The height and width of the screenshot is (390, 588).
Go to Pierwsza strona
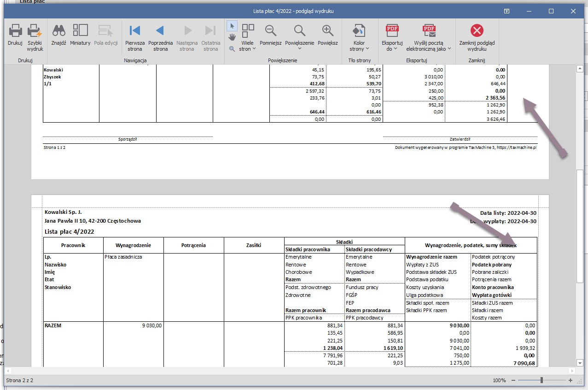135,31
